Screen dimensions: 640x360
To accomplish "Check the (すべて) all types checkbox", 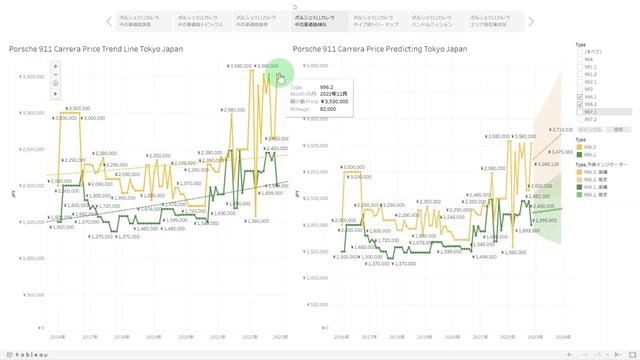I will pyautogui.click(x=580, y=52).
